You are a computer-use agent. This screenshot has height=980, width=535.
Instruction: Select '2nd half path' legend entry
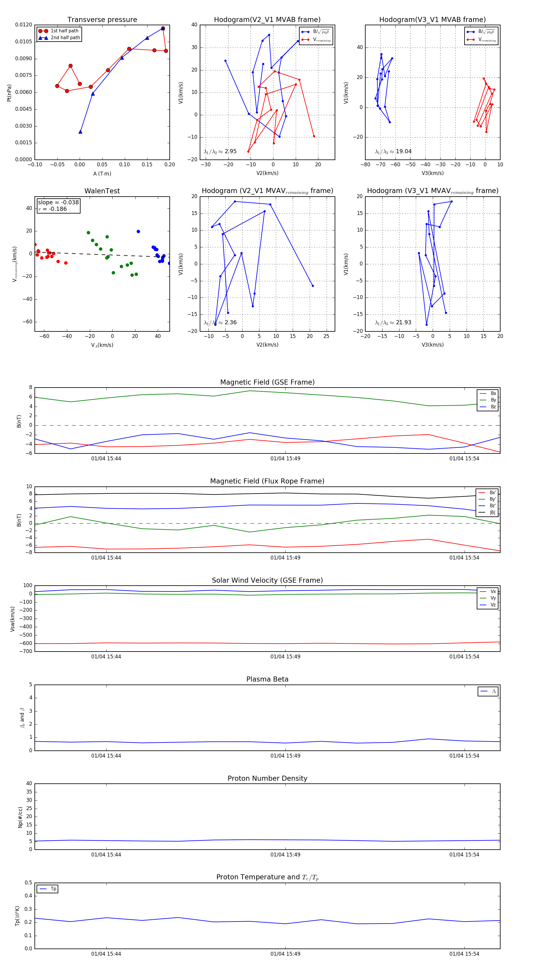(x=59, y=38)
